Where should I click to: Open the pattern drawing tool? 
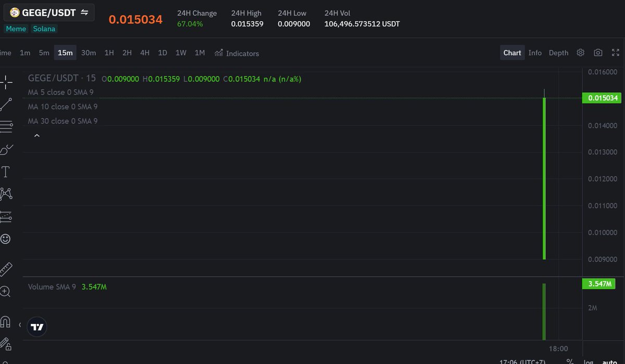(6, 194)
